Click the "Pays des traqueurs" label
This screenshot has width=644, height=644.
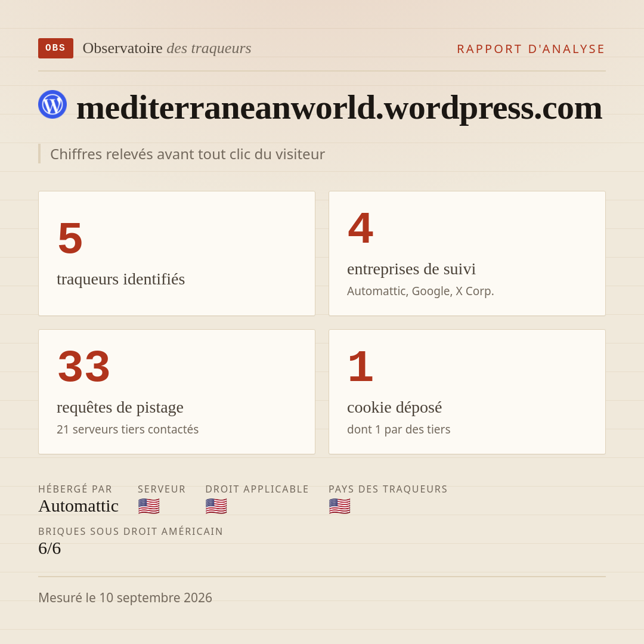pos(388,489)
